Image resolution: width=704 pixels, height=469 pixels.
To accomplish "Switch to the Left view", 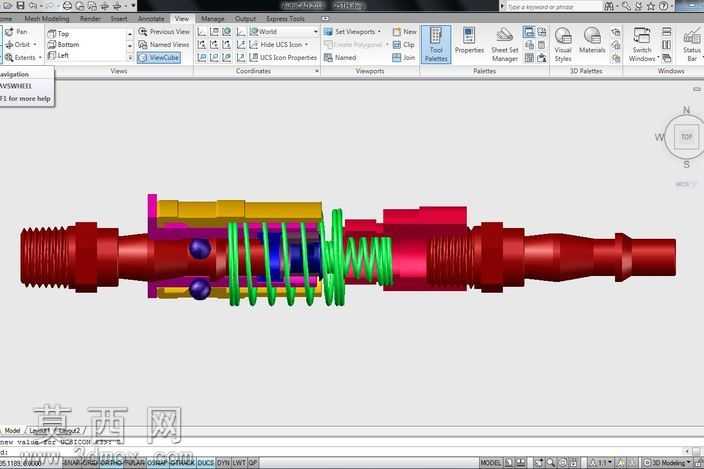I will tap(58, 55).
